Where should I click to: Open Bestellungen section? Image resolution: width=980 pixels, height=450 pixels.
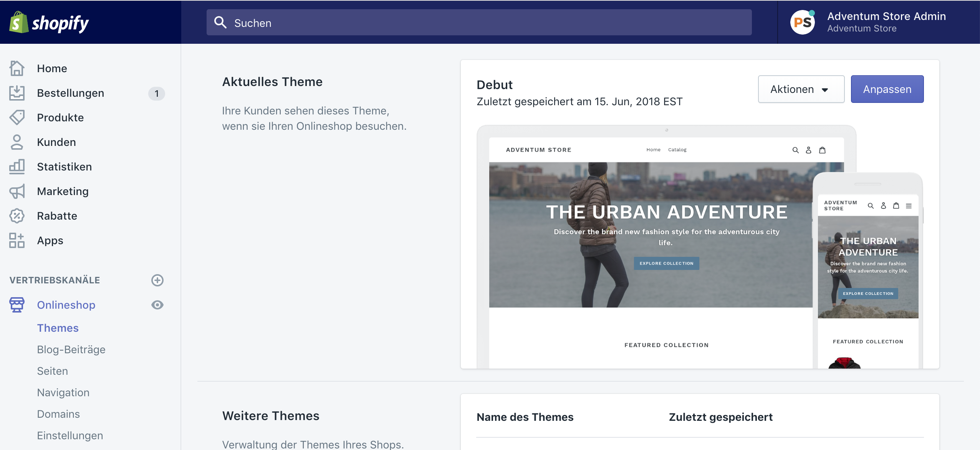[x=70, y=93]
